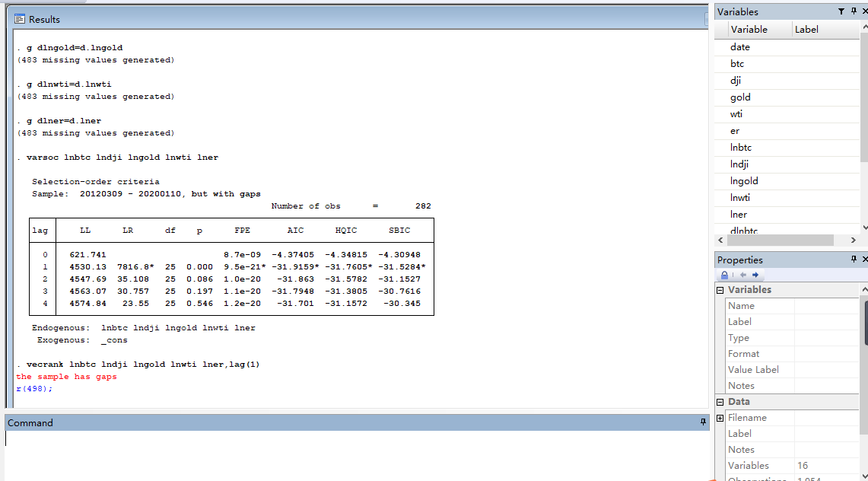
Task: Click the Notes field under Variables section
Action: click(826, 386)
